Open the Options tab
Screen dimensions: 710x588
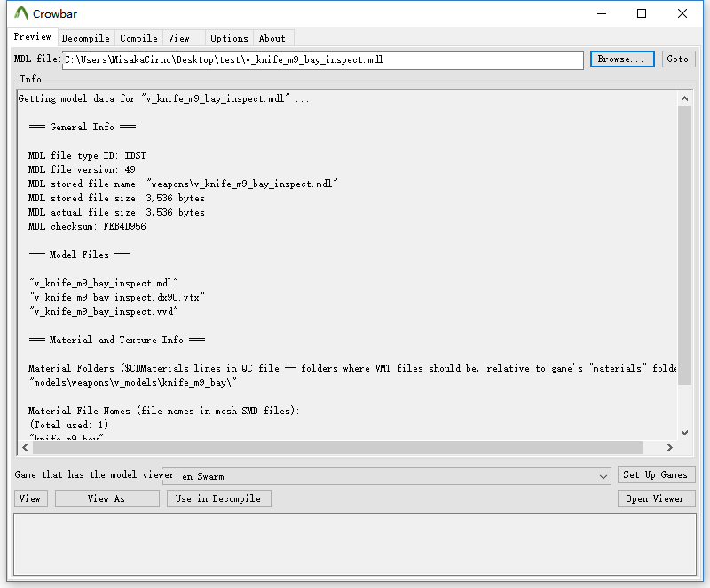pos(229,38)
